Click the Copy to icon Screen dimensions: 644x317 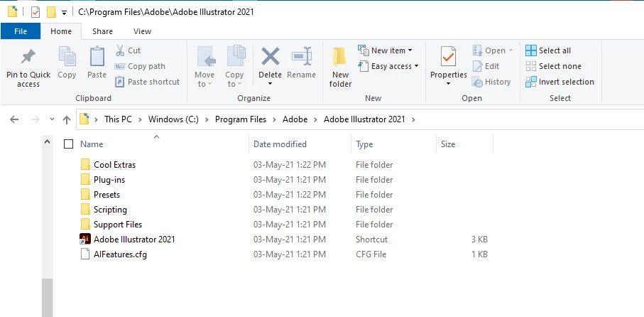236,56
